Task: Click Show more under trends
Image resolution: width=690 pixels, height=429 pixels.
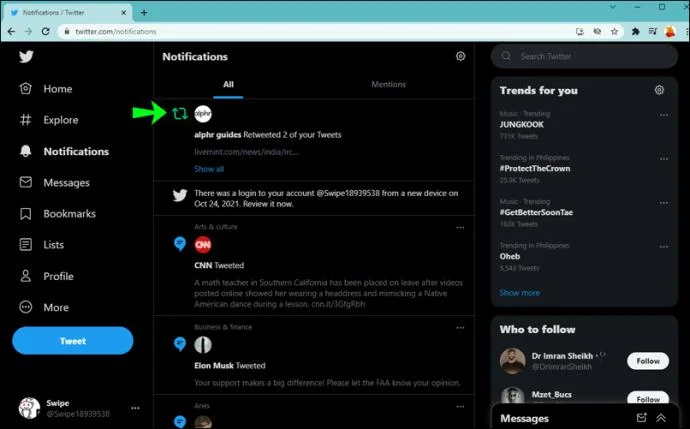Action: click(x=520, y=293)
